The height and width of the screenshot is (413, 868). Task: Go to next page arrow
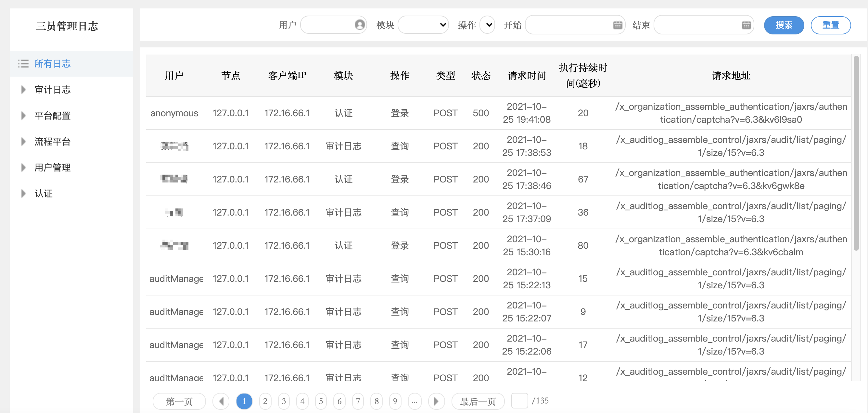436,401
